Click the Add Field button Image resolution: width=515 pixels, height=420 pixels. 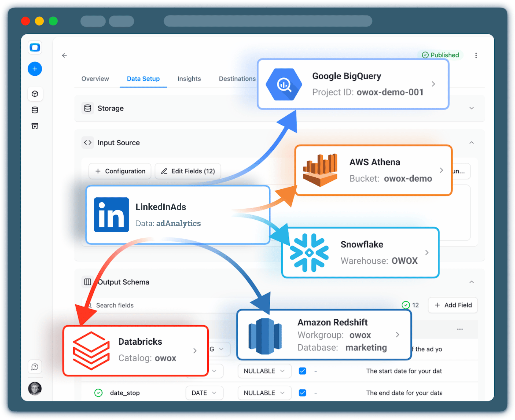tap(453, 305)
